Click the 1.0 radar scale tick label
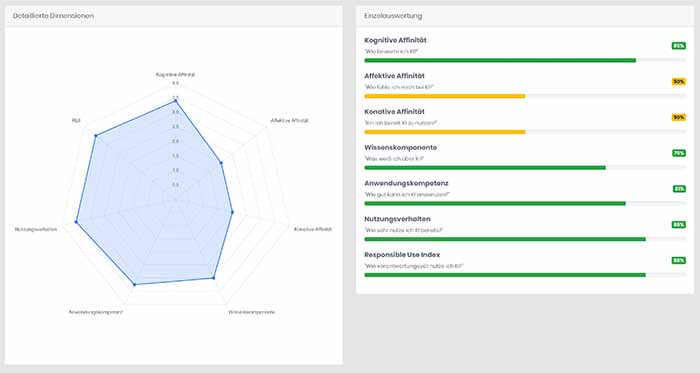 tap(175, 170)
